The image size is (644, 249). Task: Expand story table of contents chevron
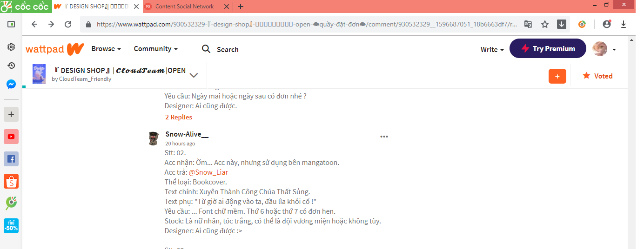pyautogui.click(x=194, y=75)
